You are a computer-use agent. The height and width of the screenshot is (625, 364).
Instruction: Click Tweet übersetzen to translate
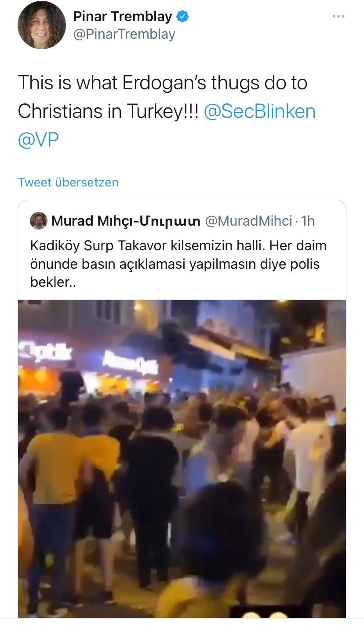(68, 182)
